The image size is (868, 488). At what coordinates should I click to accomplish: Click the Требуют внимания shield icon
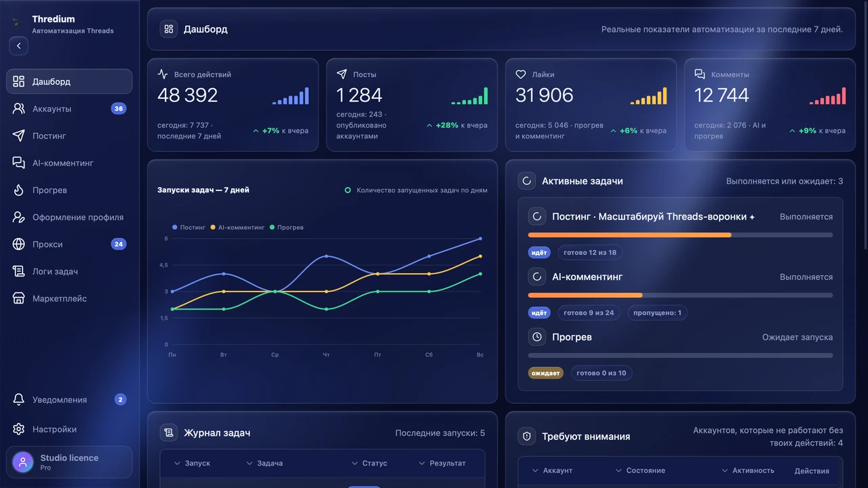[x=526, y=436]
